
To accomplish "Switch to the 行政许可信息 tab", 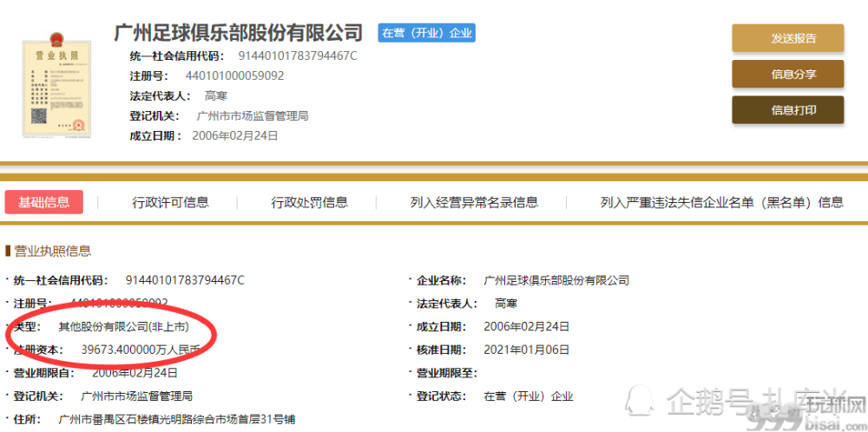I will [170, 202].
